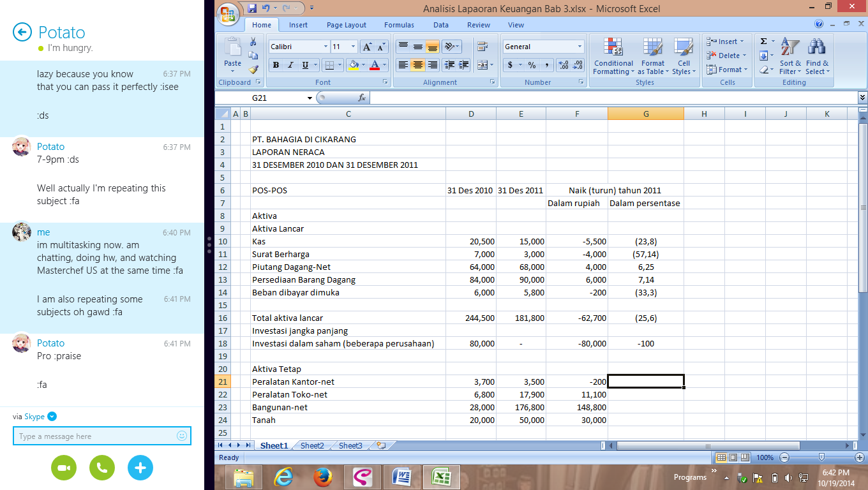Click the zoom slider in status bar

pyautogui.click(x=821, y=457)
